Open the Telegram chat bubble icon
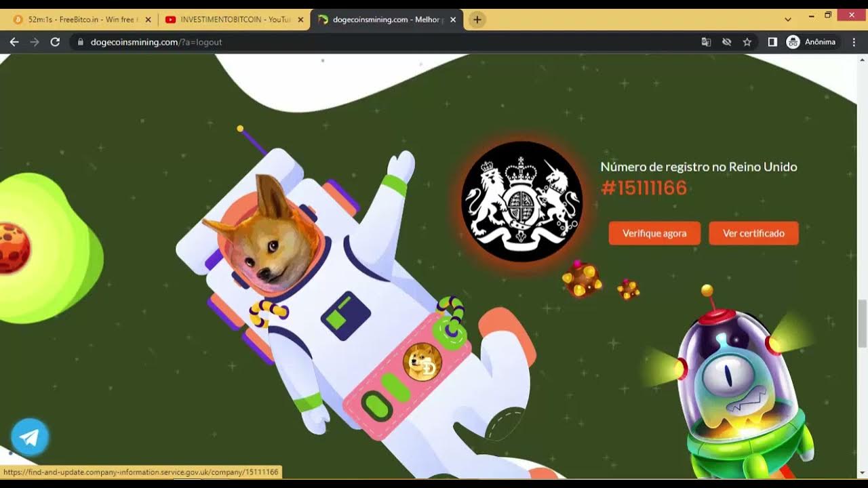The height and width of the screenshot is (488, 868). [30, 437]
